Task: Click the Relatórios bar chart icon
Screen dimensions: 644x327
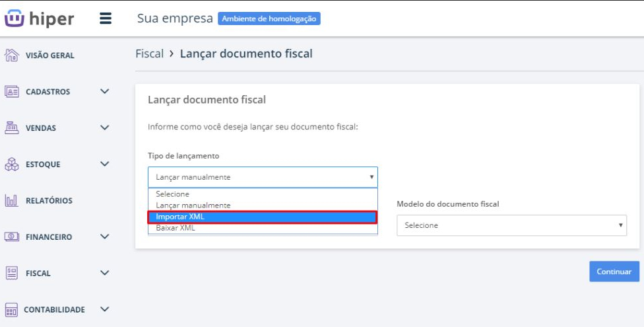Action: point(11,200)
